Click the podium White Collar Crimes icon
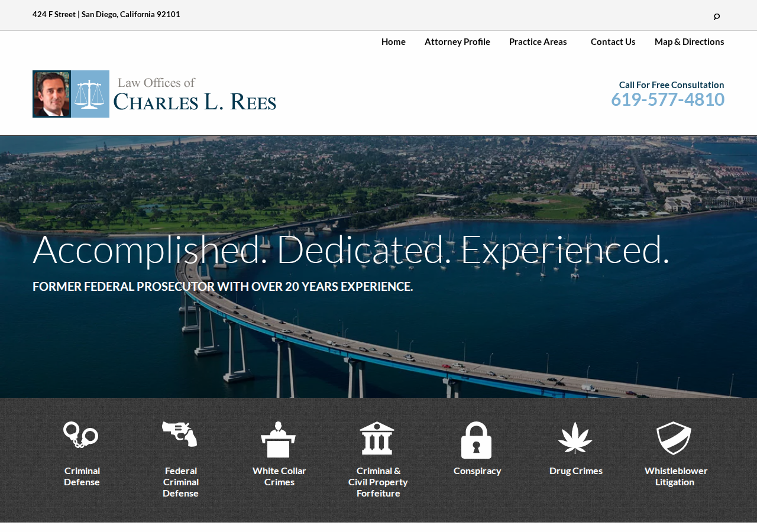757x532 pixels. [x=279, y=439]
